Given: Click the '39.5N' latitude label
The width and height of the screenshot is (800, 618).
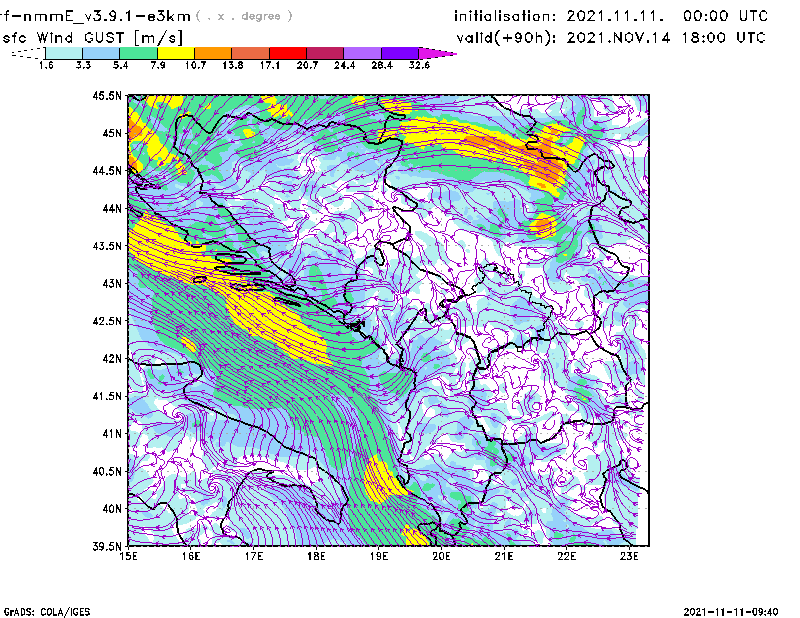Looking at the screenshot, I should [107, 547].
